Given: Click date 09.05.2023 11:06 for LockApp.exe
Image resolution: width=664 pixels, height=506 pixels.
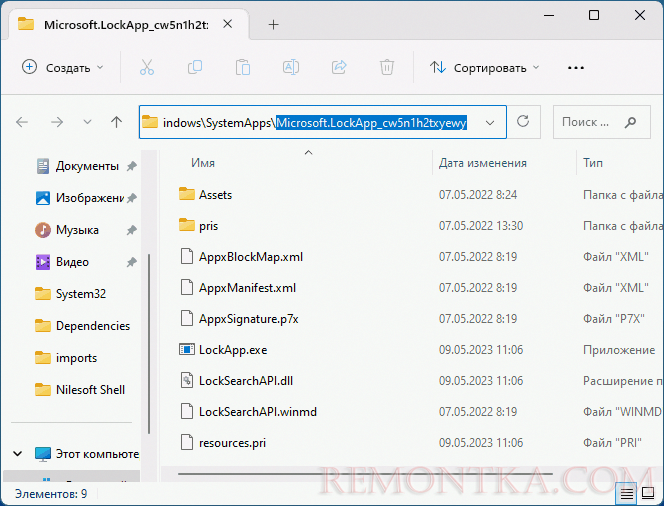Looking at the screenshot, I should coord(481,350).
